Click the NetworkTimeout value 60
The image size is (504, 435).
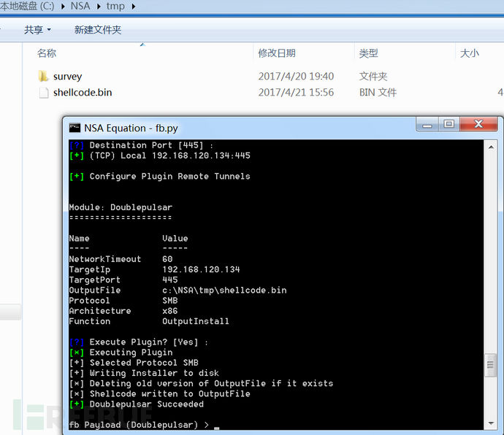(167, 259)
